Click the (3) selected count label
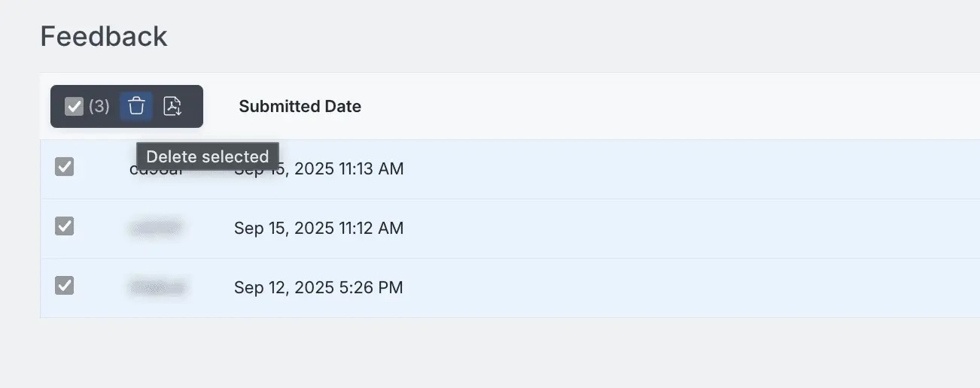 (x=99, y=106)
